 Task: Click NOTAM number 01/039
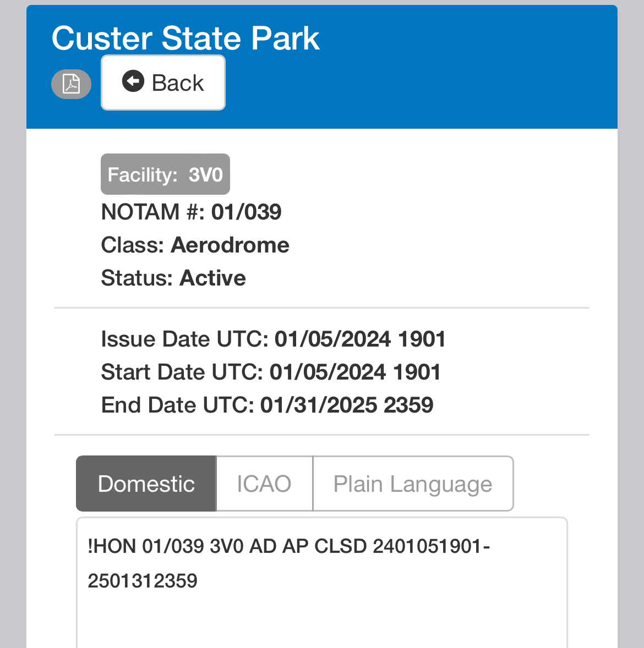(x=246, y=212)
